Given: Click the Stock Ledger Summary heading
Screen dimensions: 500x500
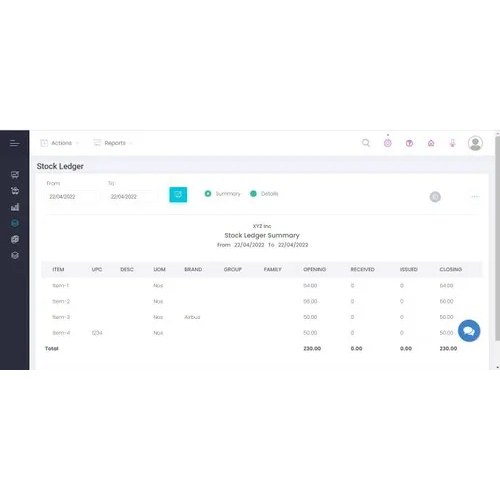Looking at the screenshot, I should 262,235.
